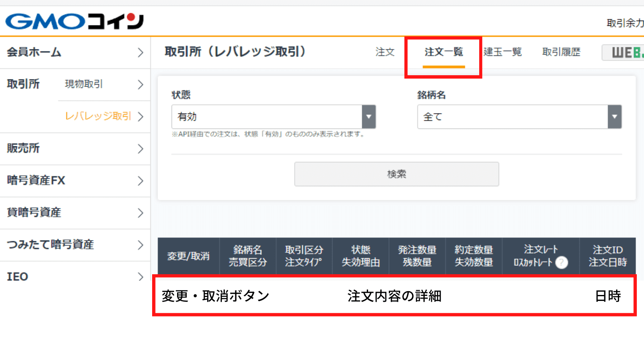Image resolution: width=644 pixels, height=363 pixels.
Task: Click the 検索 search button
Action: coord(396,174)
